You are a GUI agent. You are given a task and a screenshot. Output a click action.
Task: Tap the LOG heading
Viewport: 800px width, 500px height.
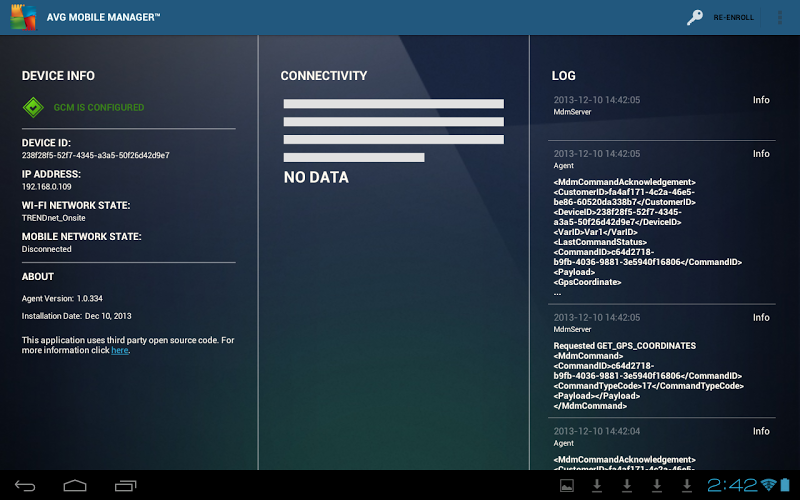pyautogui.click(x=563, y=76)
